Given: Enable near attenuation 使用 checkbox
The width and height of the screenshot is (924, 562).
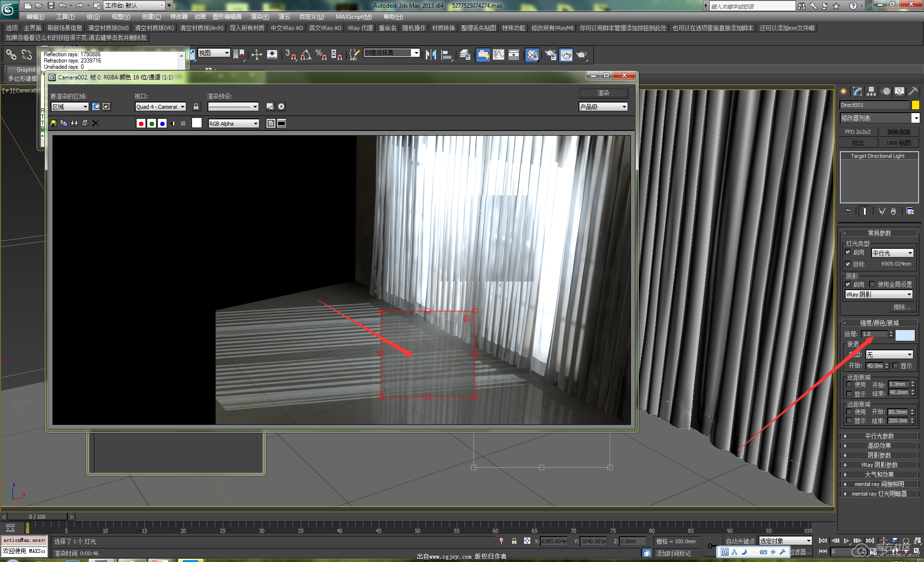Looking at the screenshot, I should pos(849,384).
